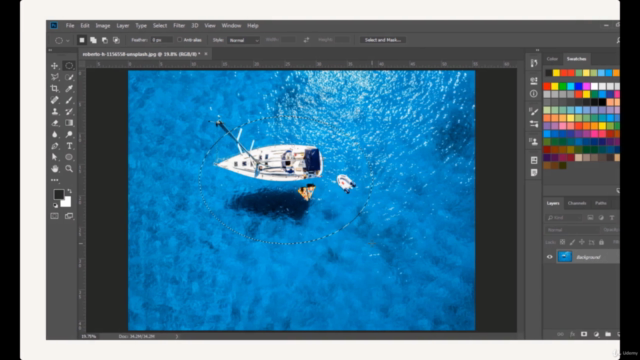Enable the Anti-alias checkbox
This screenshot has width=640, height=360.
click(x=179, y=40)
